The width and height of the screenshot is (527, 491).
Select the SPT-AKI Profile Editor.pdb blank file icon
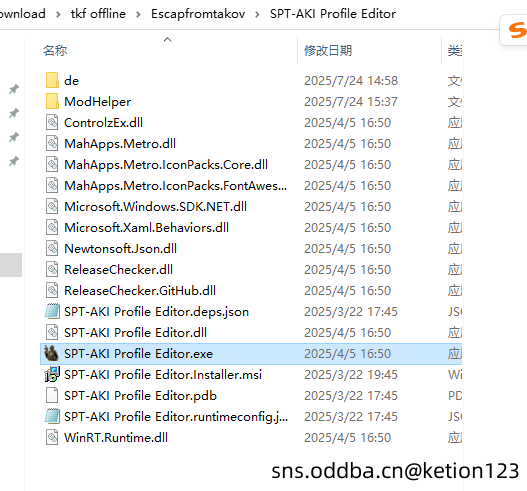click(52, 395)
